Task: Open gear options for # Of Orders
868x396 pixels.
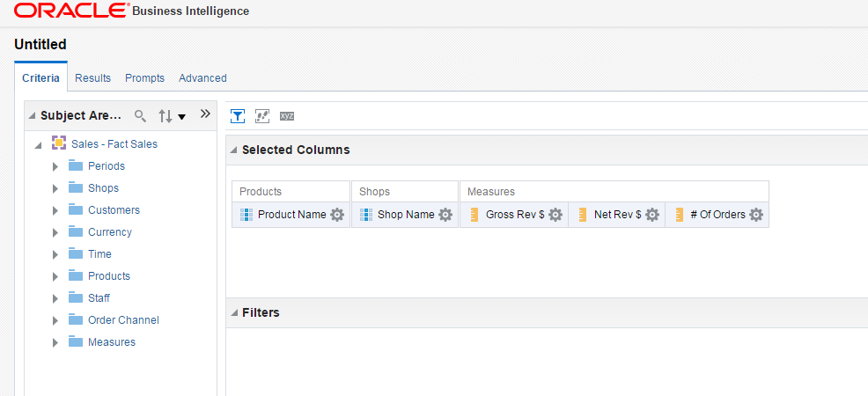Action: click(756, 215)
